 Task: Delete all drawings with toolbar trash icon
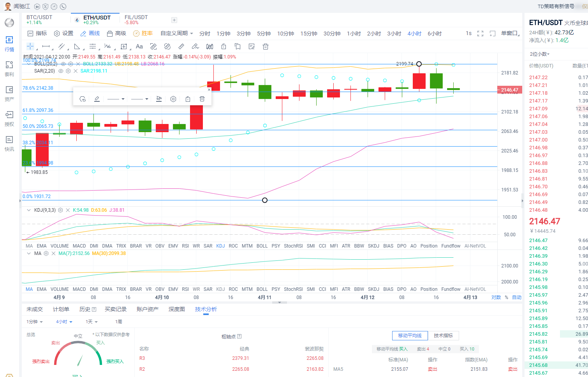tap(265, 46)
